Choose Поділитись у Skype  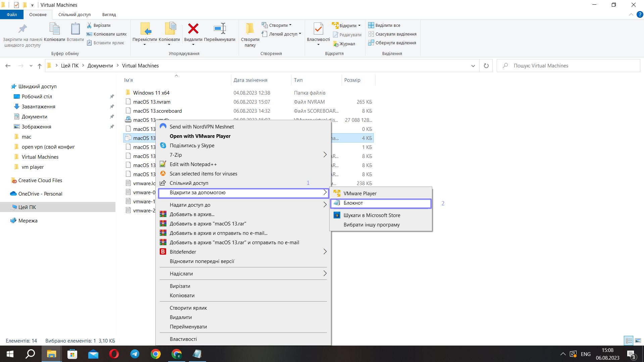pyautogui.click(x=243, y=145)
